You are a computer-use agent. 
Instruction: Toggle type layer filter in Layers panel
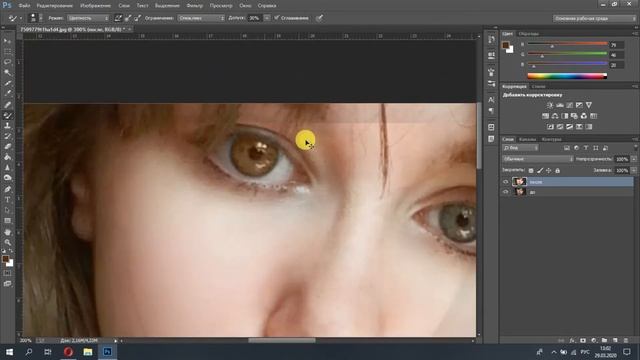tap(586, 148)
